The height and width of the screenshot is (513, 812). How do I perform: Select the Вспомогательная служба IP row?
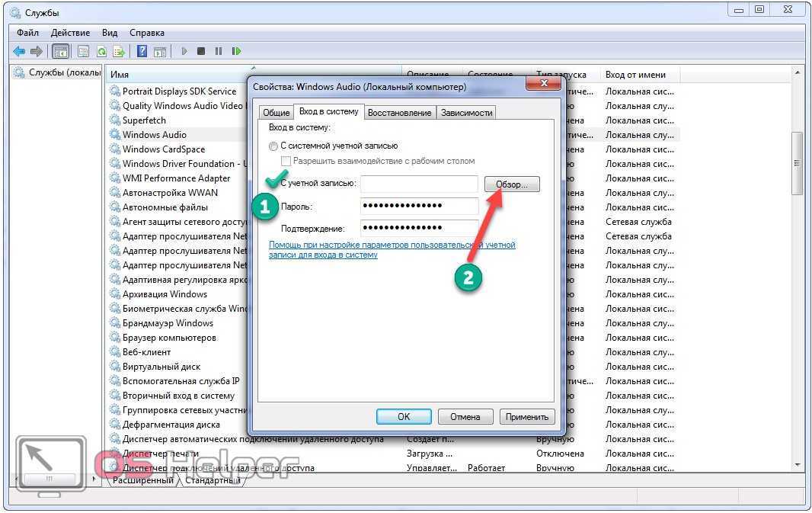[176, 381]
